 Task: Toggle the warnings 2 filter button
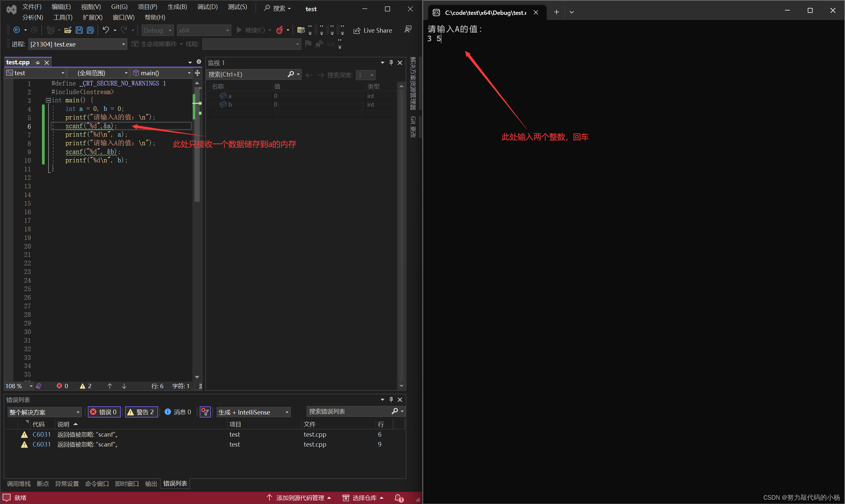pyautogui.click(x=141, y=412)
